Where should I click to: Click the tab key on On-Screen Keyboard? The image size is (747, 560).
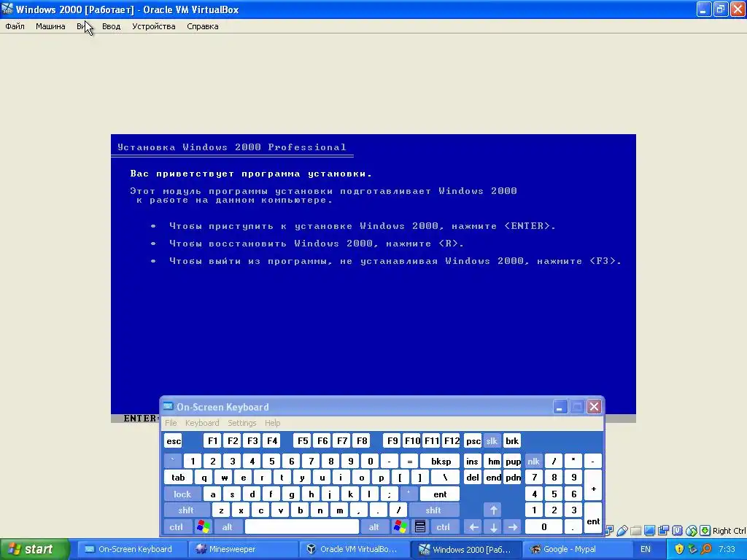coord(178,477)
